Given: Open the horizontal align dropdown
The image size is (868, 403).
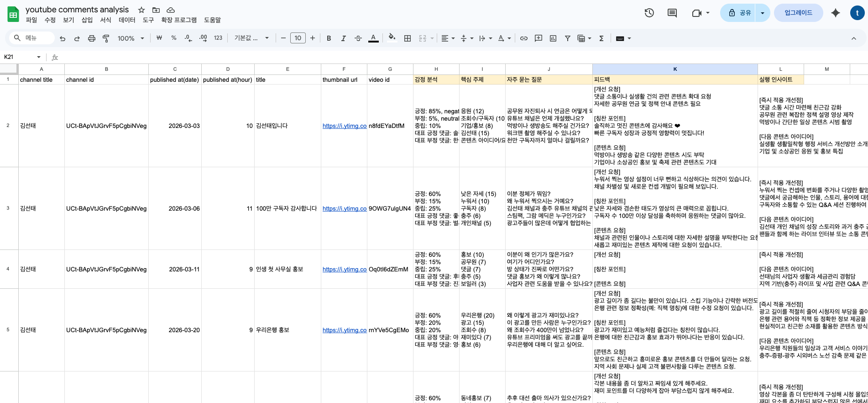Looking at the screenshot, I should click(x=448, y=38).
